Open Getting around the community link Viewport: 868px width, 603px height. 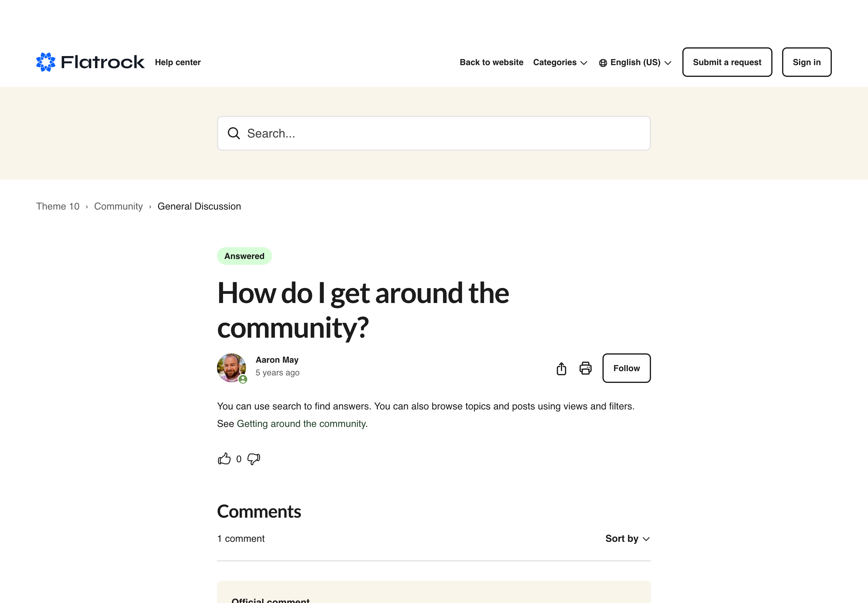[x=301, y=424]
